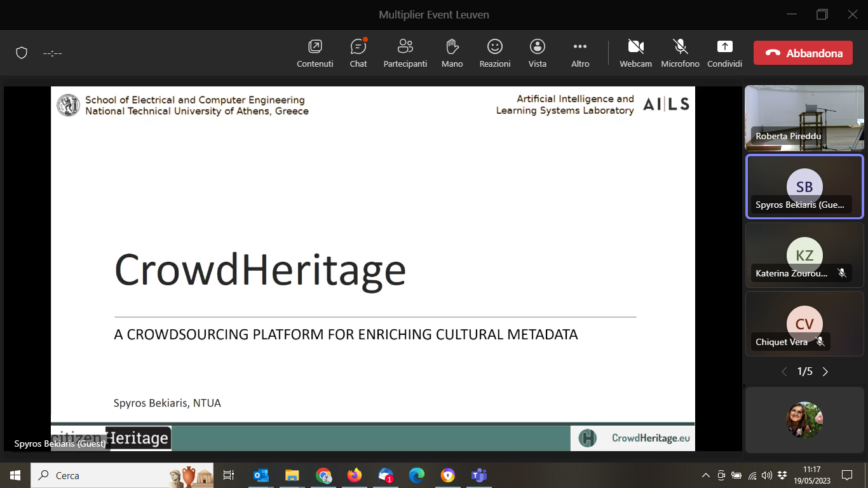Open the Chat panel
The height and width of the screenshot is (488, 868).
(x=358, y=53)
